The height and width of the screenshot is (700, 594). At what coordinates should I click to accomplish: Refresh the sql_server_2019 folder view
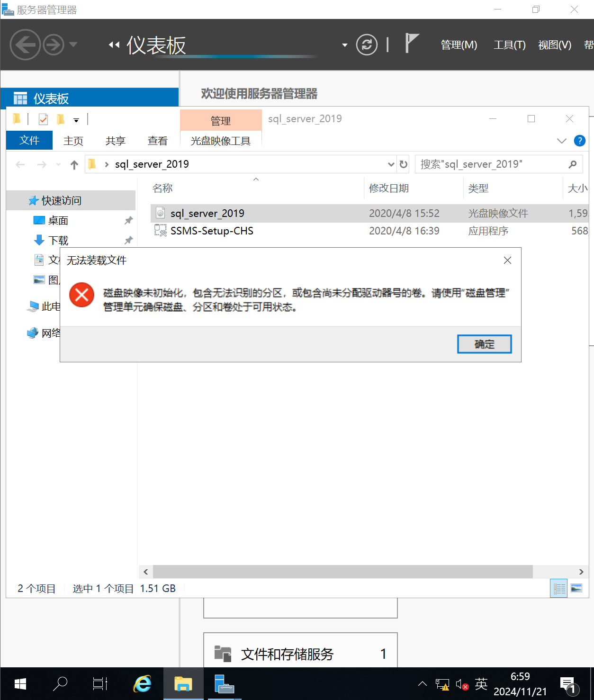point(404,164)
